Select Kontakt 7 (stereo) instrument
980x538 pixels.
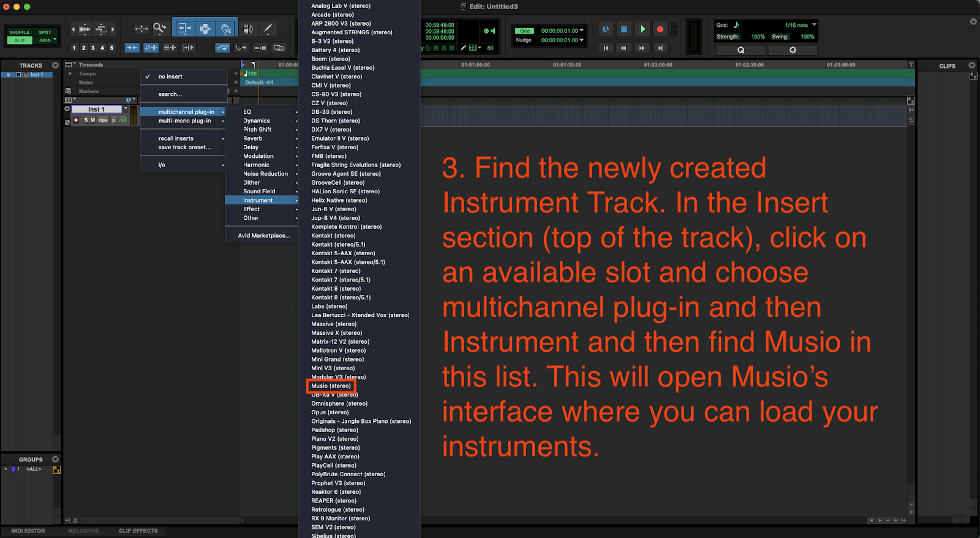coord(336,271)
